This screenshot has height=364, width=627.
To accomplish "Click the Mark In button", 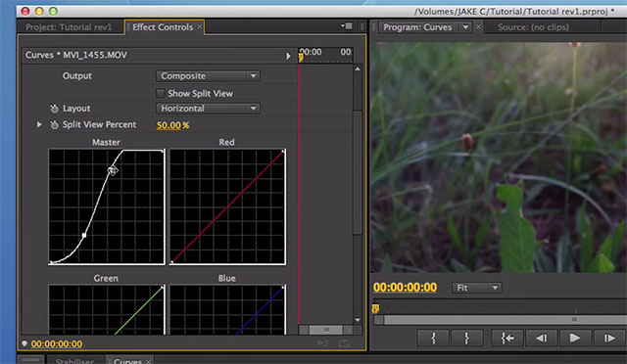I will point(433,338).
